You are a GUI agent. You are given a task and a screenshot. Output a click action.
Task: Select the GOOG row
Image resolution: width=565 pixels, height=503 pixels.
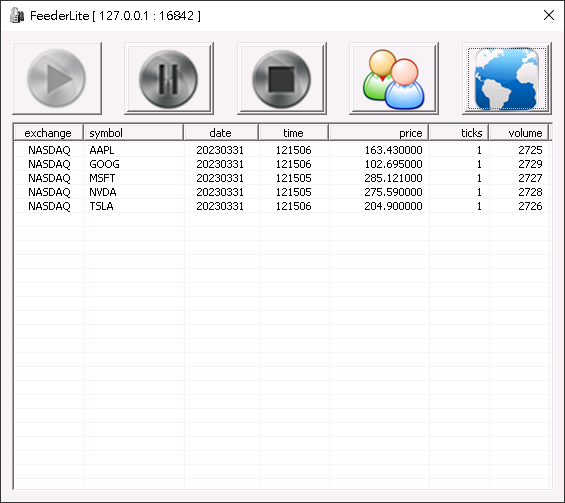282,164
